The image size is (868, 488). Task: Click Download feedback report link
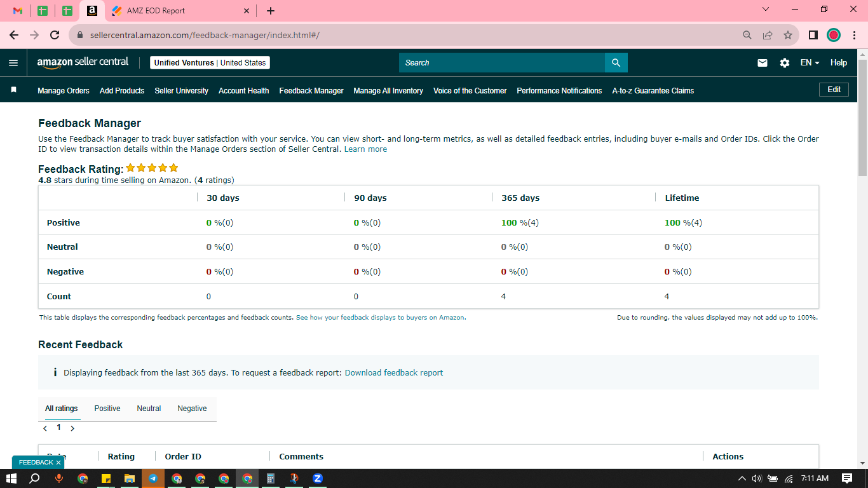click(394, 373)
